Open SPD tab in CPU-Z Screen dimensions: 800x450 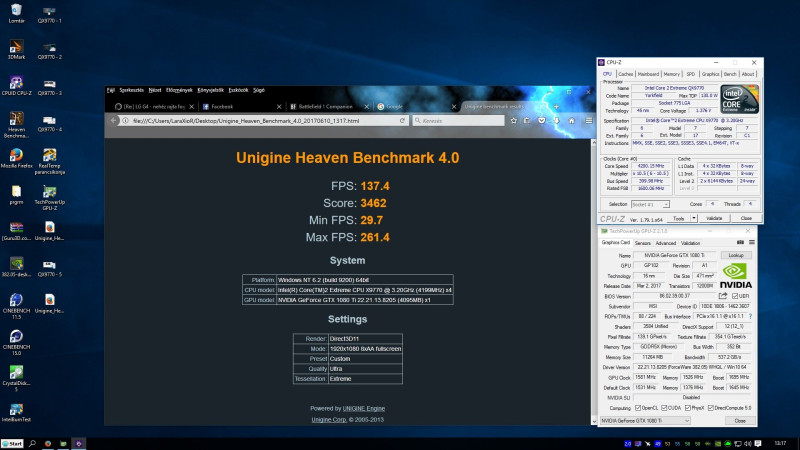[x=690, y=74]
